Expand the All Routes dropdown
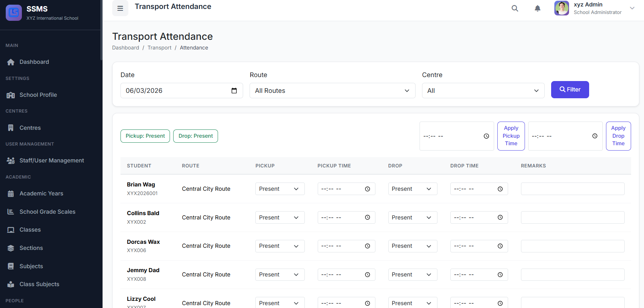Image resolution: width=644 pixels, height=308 pixels. [332, 91]
